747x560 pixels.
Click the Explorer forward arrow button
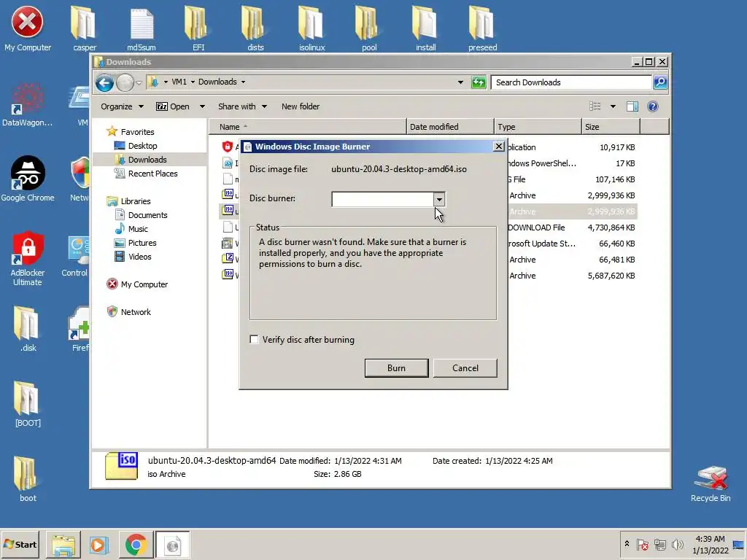tap(125, 83)
